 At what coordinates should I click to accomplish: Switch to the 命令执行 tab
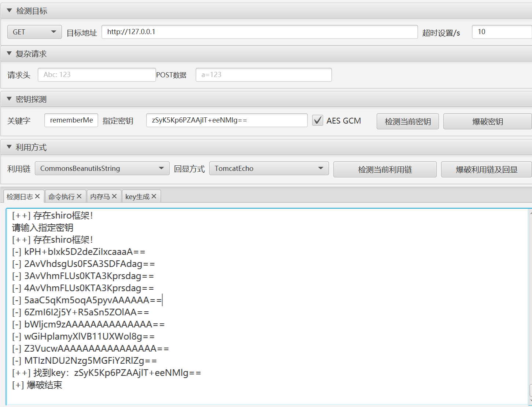coord(61,197)
